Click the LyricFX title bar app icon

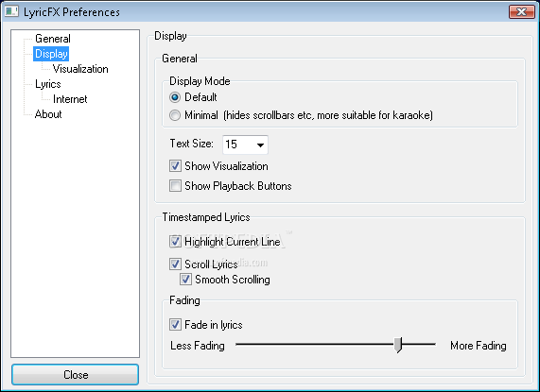pos(11,11)
